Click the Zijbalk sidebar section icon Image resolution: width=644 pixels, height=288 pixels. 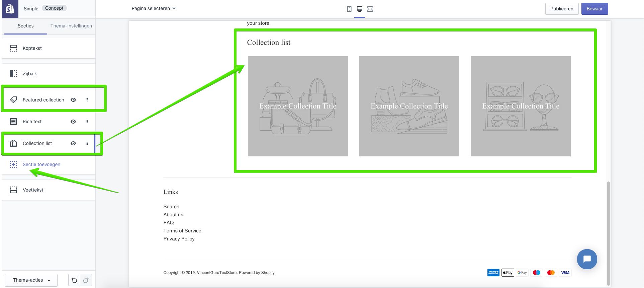click(x=13, y=74)
